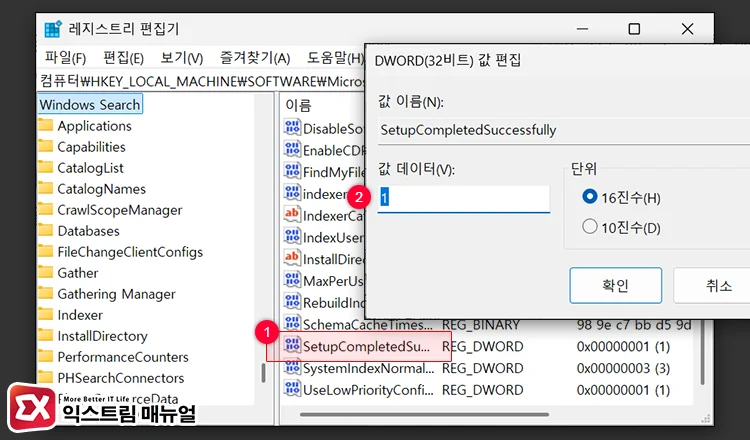
Task: Select the InstallDirectory folder icon
Action: (46, 336)
